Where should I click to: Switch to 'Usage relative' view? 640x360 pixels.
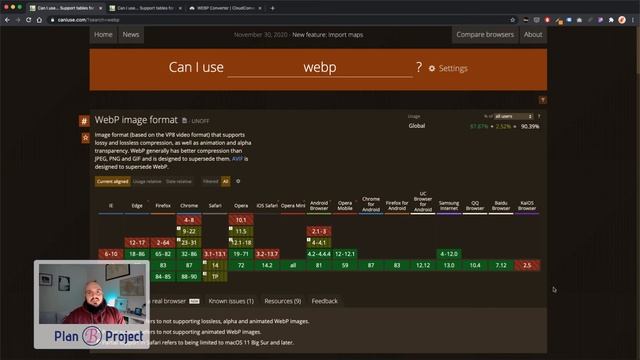[x=147, y=181]
